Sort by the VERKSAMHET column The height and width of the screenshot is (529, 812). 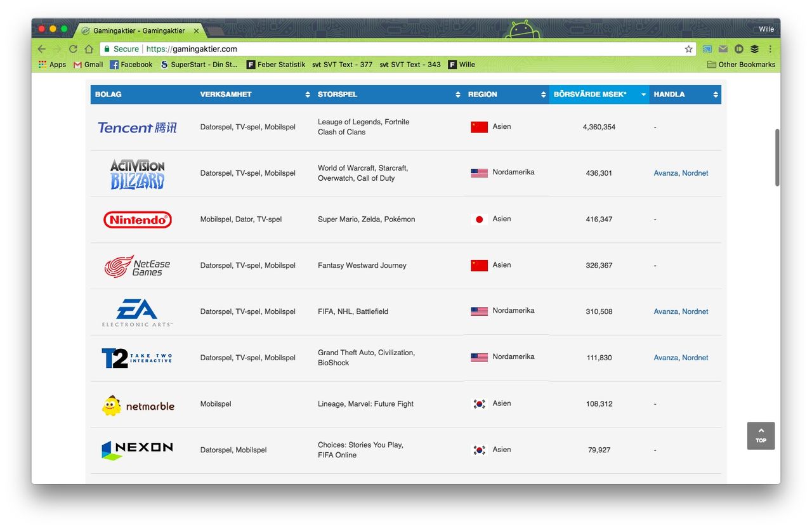pyautogui.click(x=254, y=95)
